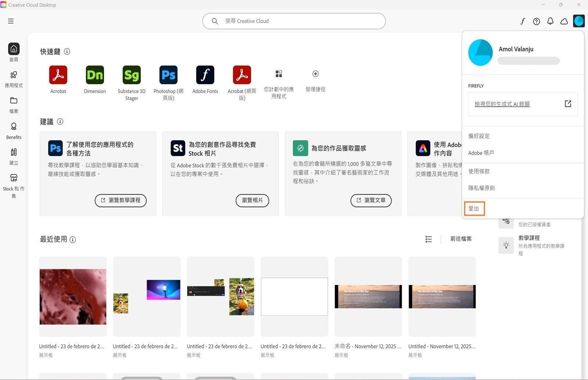This screenshot has width=588, height=380.
Task: Show notifications via the bell icon
Action: [x=550, y=21]
